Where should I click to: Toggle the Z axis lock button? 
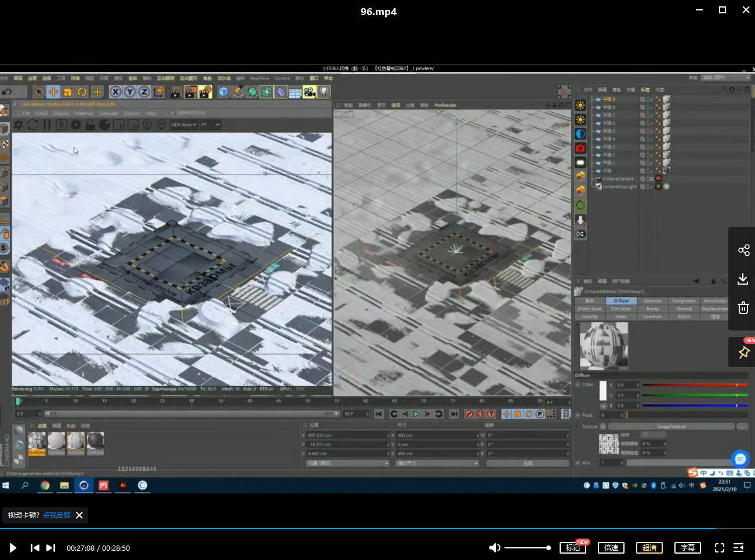[144, 92]
